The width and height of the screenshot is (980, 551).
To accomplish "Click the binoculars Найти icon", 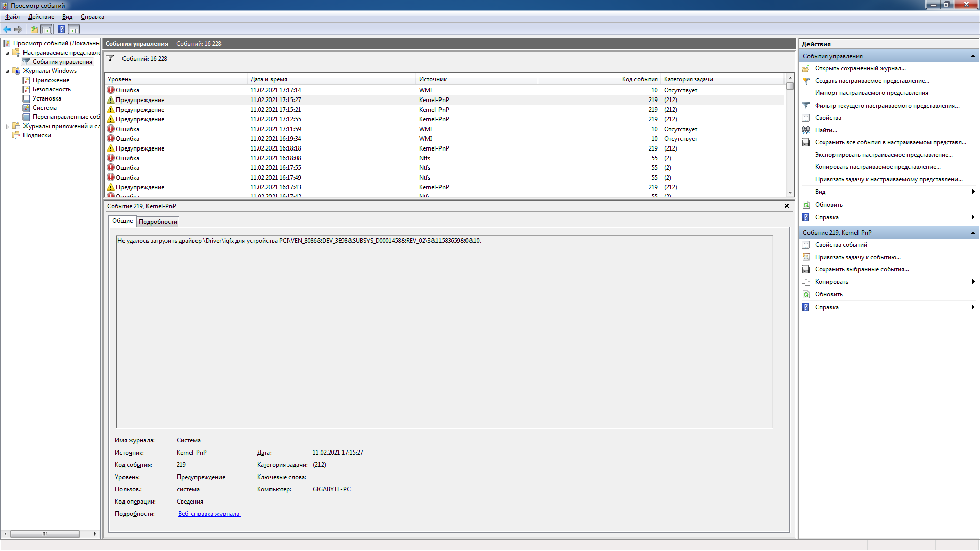I will [x=806, y=130].
